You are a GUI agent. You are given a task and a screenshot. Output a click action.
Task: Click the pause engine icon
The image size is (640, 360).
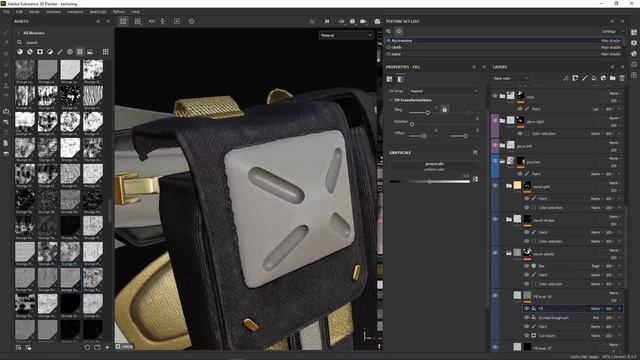click(327, 21)
